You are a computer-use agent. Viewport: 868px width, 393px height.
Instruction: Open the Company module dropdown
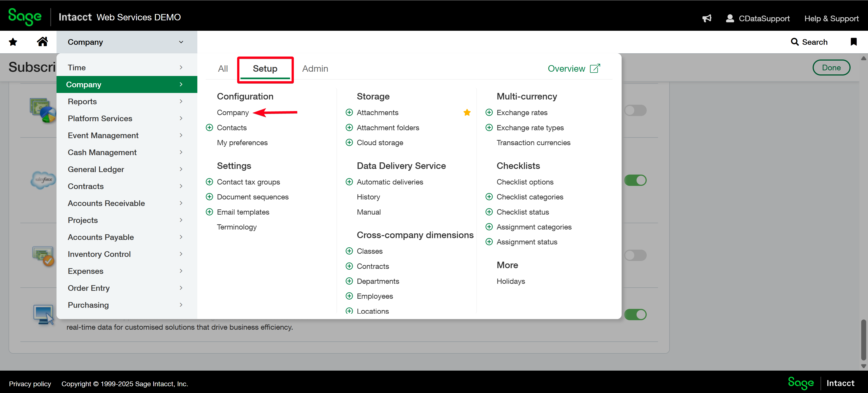(126, 42)
